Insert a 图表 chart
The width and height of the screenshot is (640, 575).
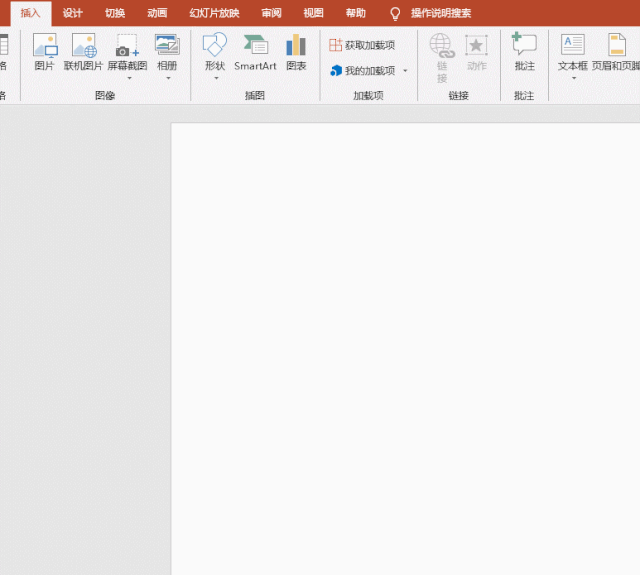coord(296,51)
